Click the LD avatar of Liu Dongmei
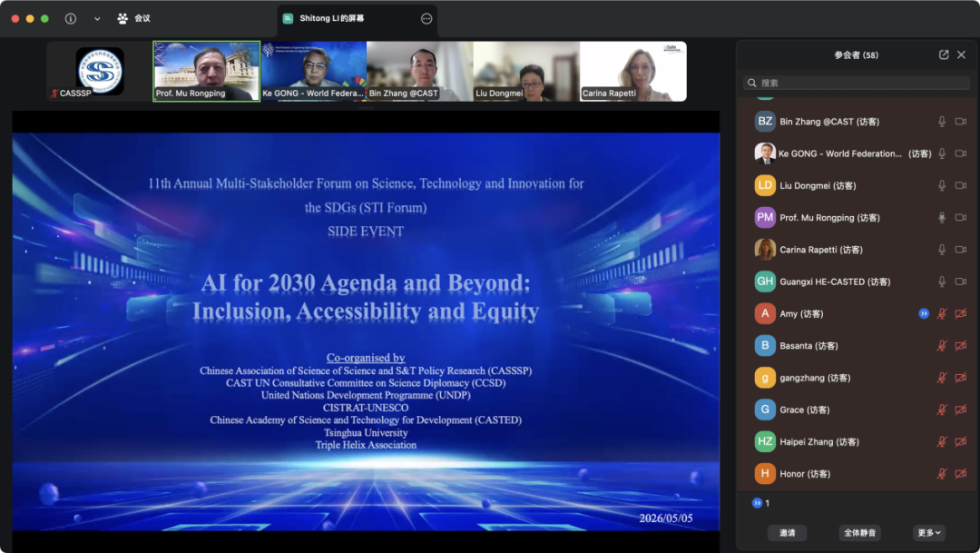This screenshot has height=553, width=980. (765, 185)
